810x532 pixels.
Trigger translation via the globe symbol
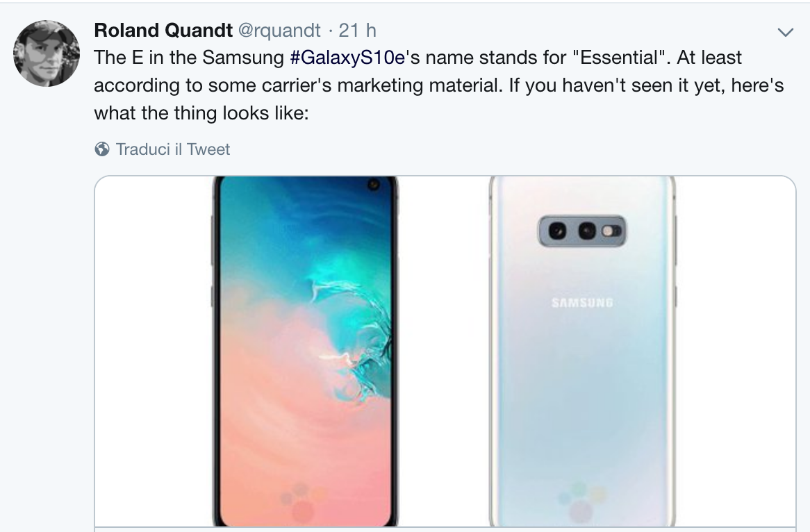(x=101, y=149)
